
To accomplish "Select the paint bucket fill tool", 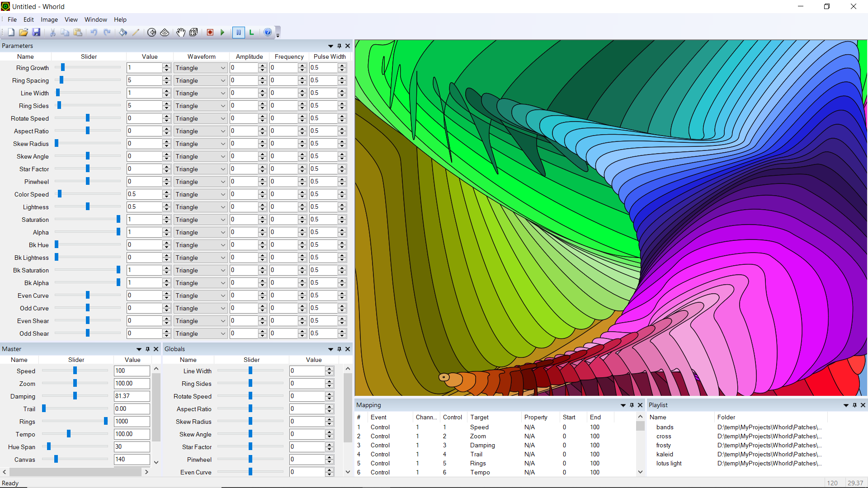I will pos(123,32).
